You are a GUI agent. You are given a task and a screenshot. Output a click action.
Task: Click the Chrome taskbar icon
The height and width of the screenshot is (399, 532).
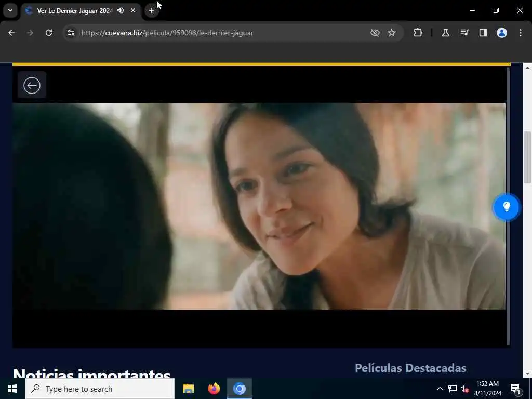point(240,389)
